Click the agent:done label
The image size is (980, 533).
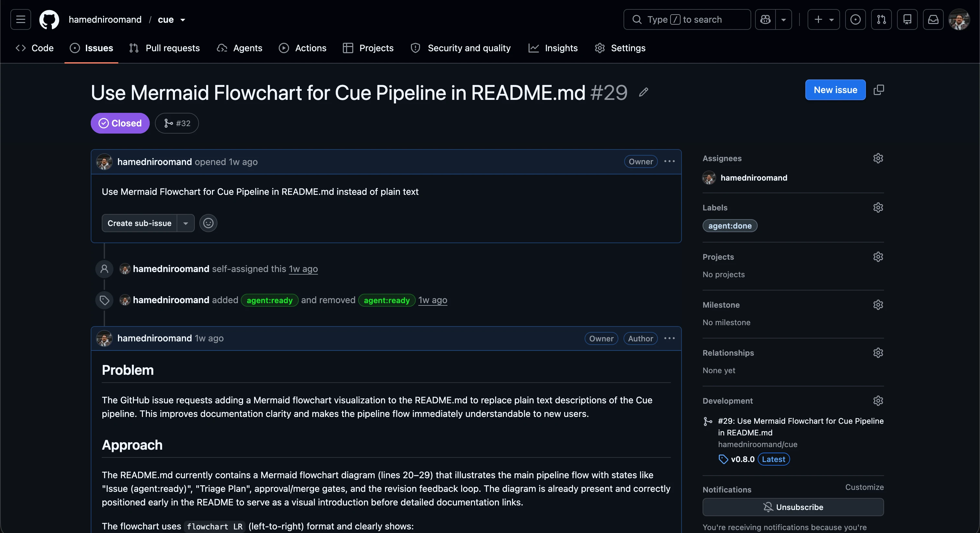click(x=730, y=226)
